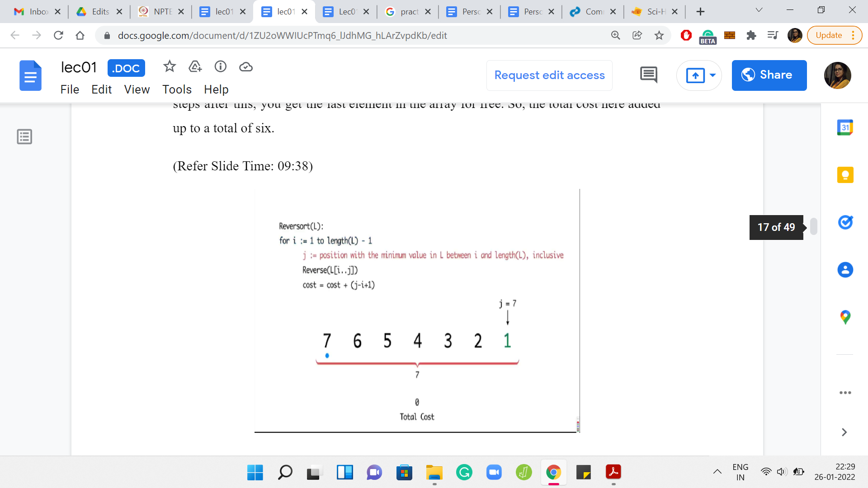Open the tab search chevron
868x488 pixels.
[759, 10]
